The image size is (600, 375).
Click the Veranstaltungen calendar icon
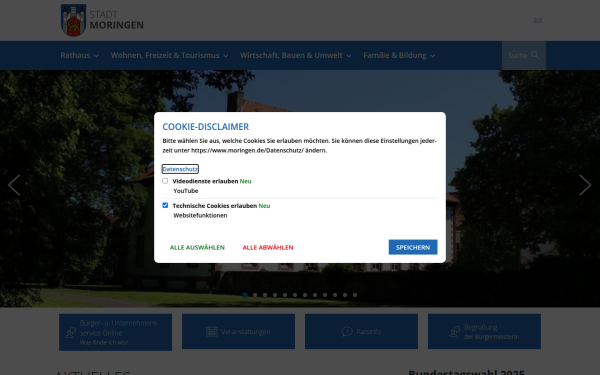212,331
